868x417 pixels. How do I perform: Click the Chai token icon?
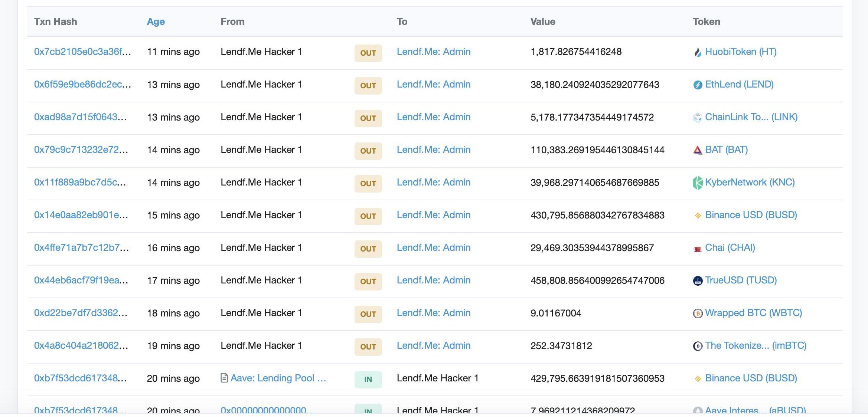click(x=698, y=249)
